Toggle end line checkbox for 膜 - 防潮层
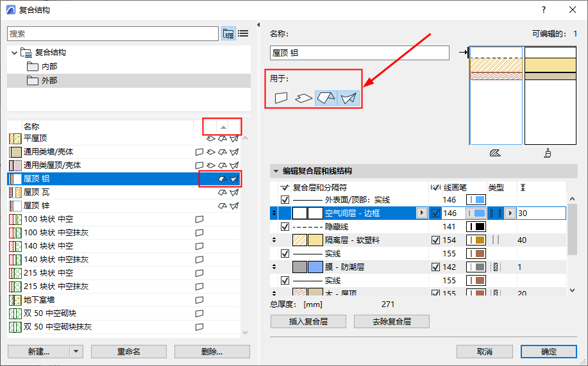 [435, 267]
